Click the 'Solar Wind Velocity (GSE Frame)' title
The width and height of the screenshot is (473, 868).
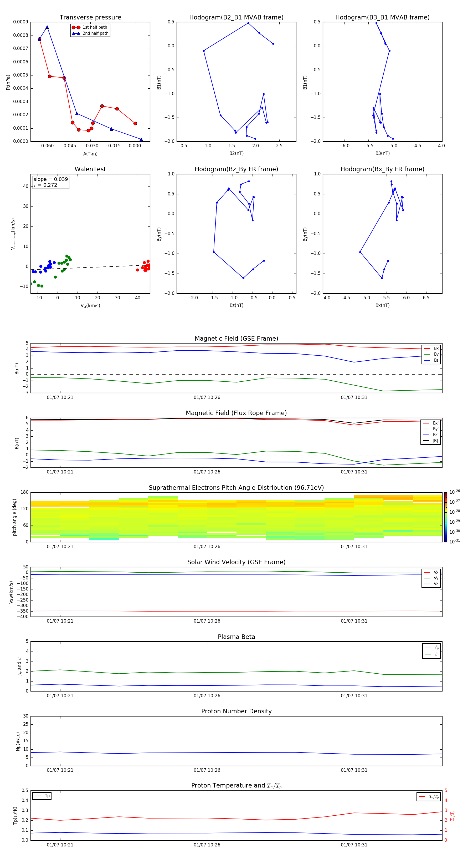236,562
